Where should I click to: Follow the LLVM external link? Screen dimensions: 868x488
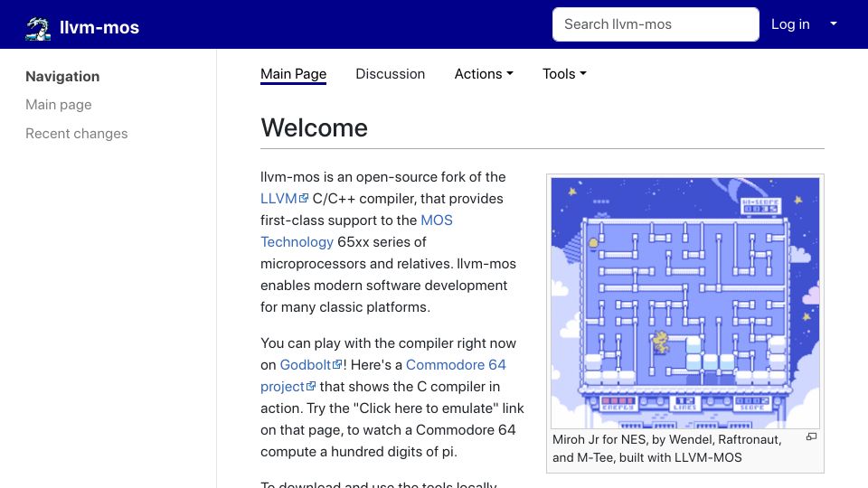[x=284, y=199]
